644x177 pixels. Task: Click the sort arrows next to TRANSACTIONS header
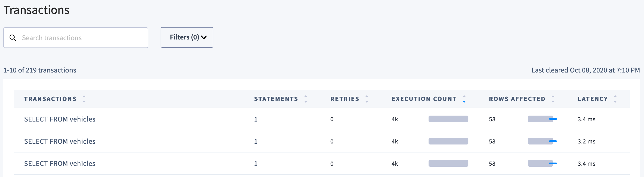click(84, 99)
